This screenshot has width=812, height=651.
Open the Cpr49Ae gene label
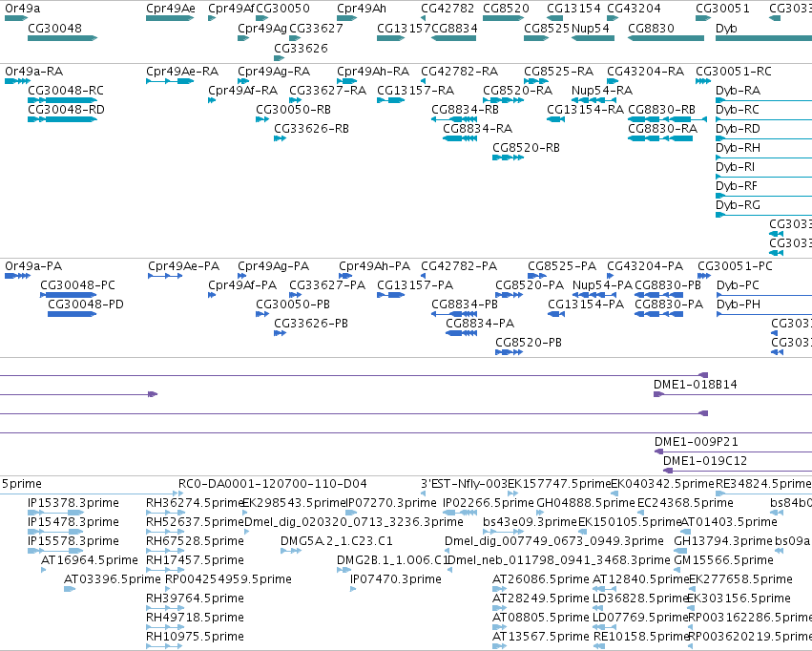pyautogui.click(x=171, y=9)
